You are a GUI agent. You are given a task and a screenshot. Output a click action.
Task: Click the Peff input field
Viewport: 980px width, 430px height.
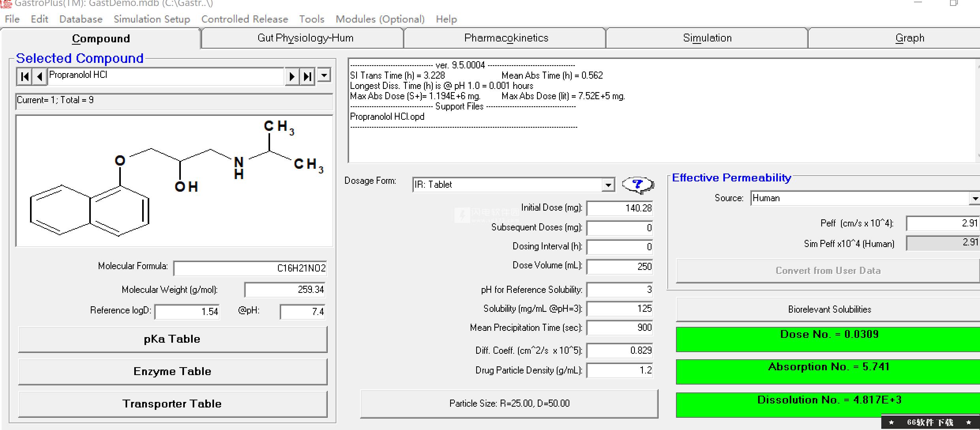943,223
